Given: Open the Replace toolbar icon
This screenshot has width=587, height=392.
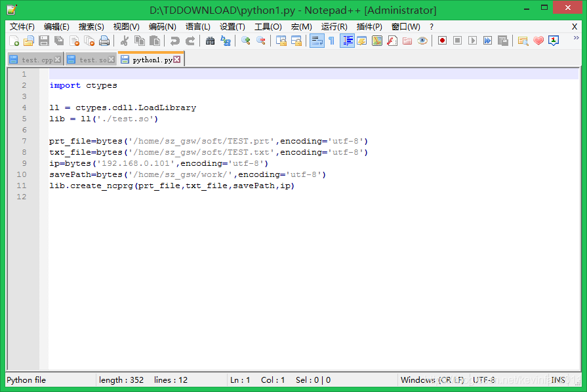Looking at the screenshot, I should pos(226,41).
